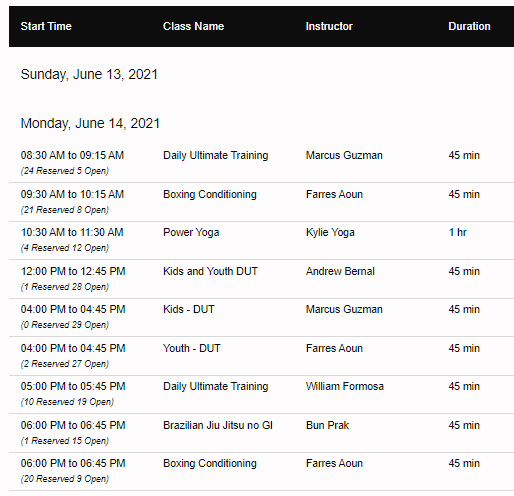Select the Kids and Youth DUT class

coord(210,271)
